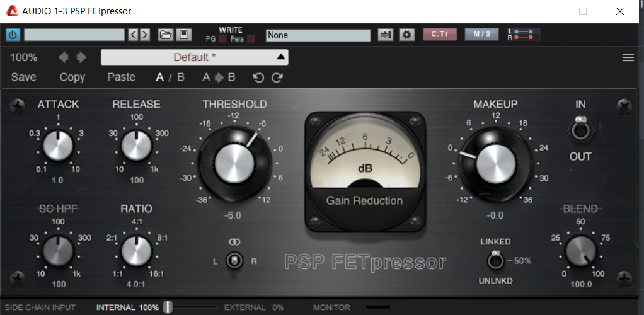This screenshot has width=644, height=315.
Task: Click the C.Tr button
Action: 440,35
